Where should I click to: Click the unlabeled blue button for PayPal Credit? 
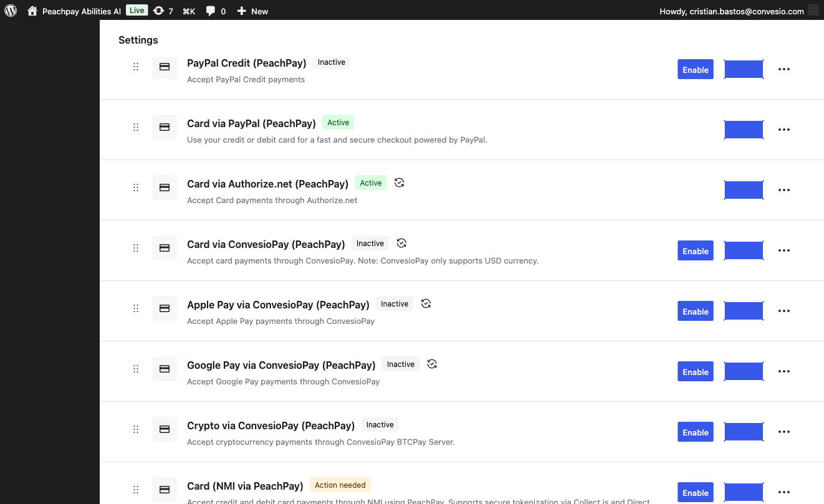744,69
